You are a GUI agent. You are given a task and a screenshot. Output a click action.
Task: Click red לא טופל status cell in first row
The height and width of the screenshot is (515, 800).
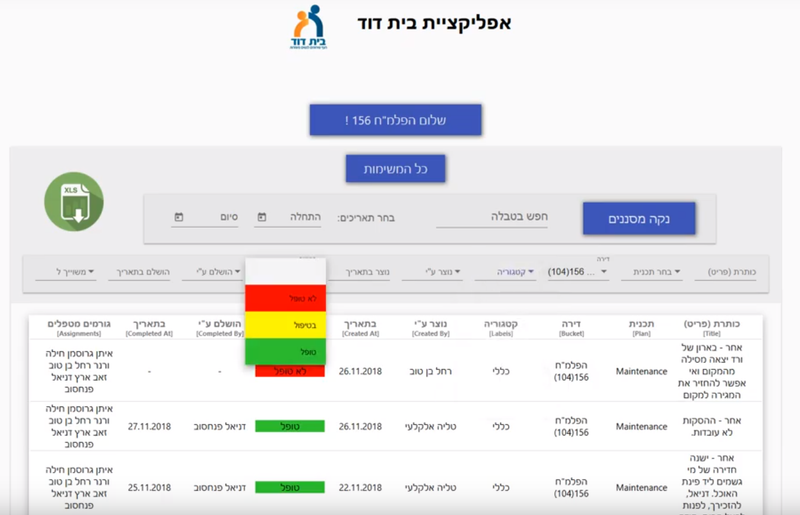[290, 372]
